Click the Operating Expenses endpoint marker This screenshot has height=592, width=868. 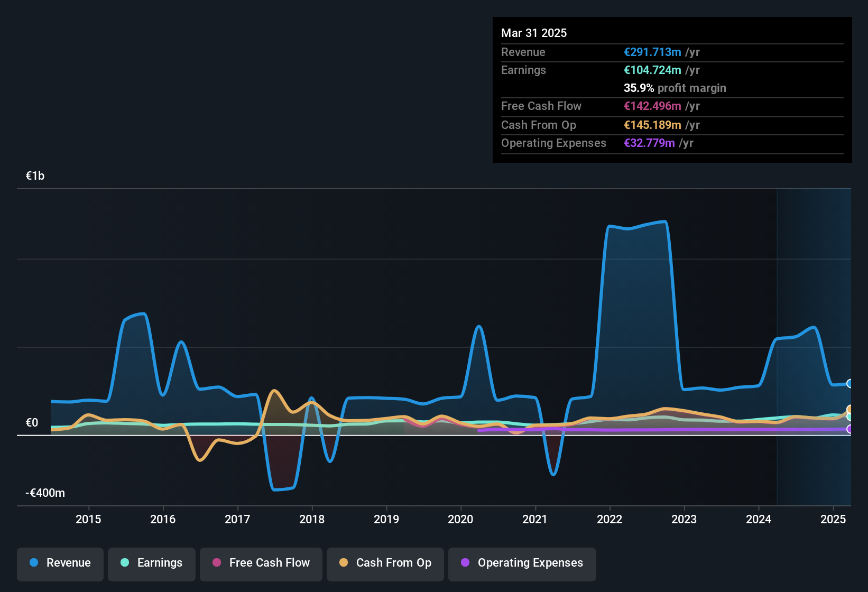click(x=850, y=429)
